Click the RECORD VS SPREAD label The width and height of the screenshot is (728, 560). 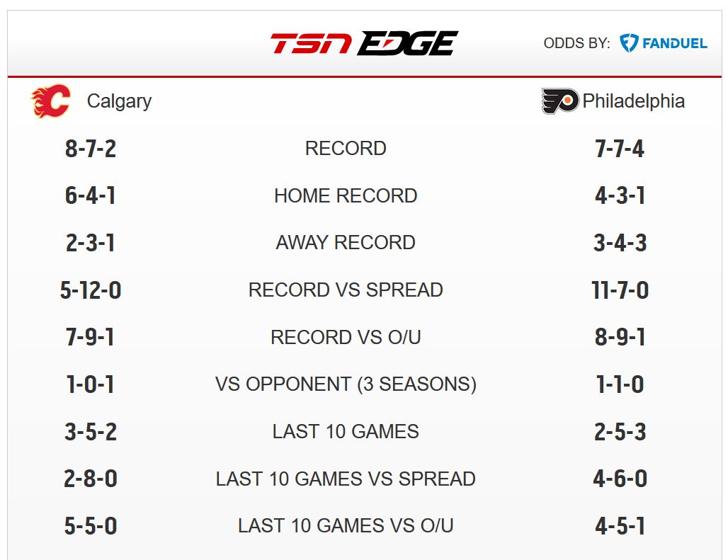[x=346, y=290]
